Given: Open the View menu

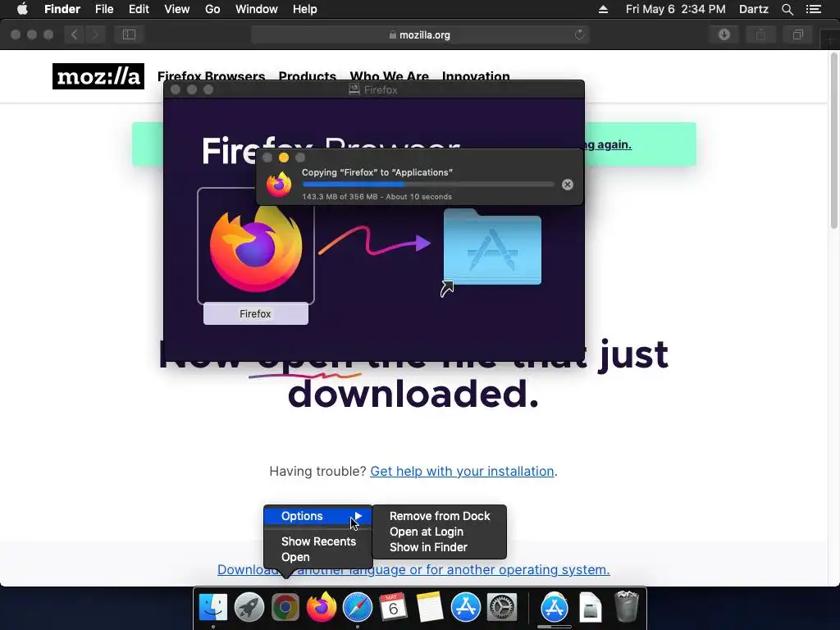Looking at the screenshot, I should pos(177,9).
